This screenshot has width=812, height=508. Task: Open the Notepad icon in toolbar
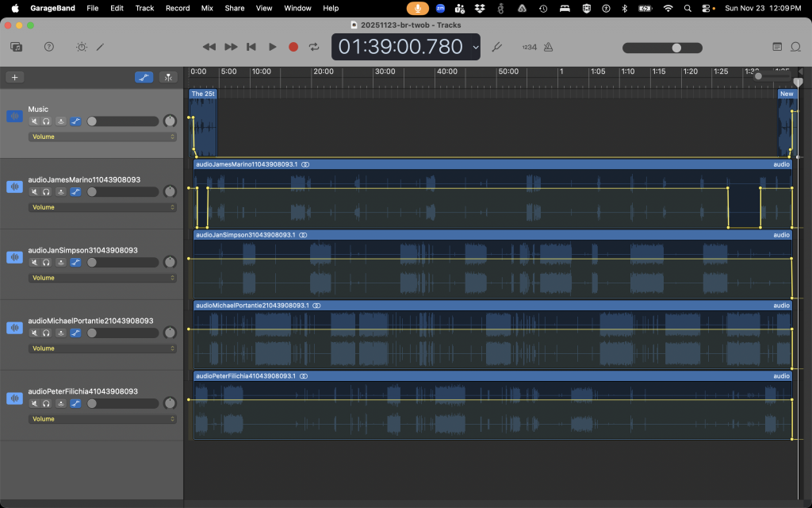[777, 47]
